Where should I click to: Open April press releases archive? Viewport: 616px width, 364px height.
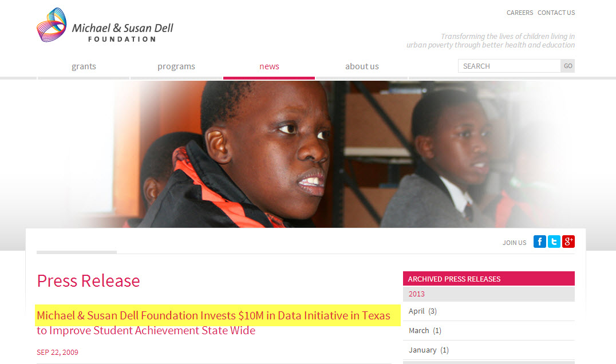(489, 311)
